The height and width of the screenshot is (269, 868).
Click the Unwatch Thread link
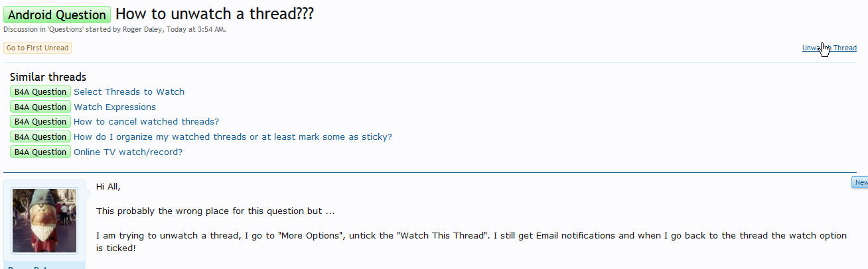(x=829, y=48)
